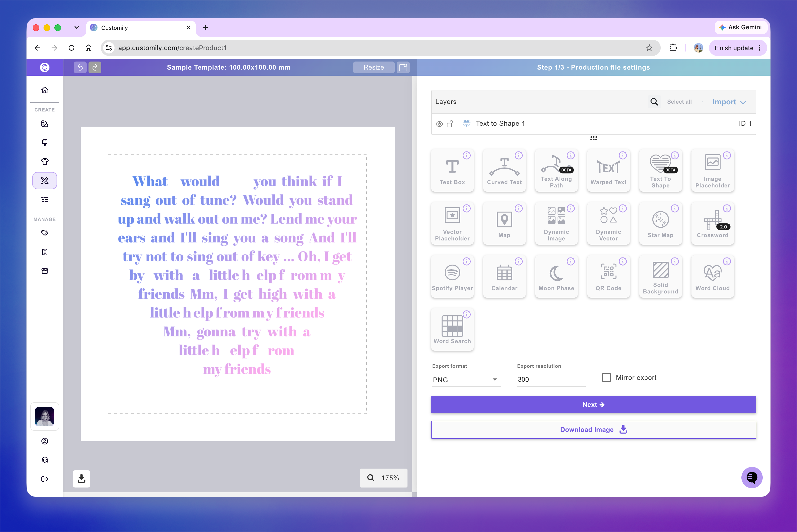Add a Moon Phase element
Viewport: 797px width, 532px height.
pyautogui.click(x=556, y=276)
